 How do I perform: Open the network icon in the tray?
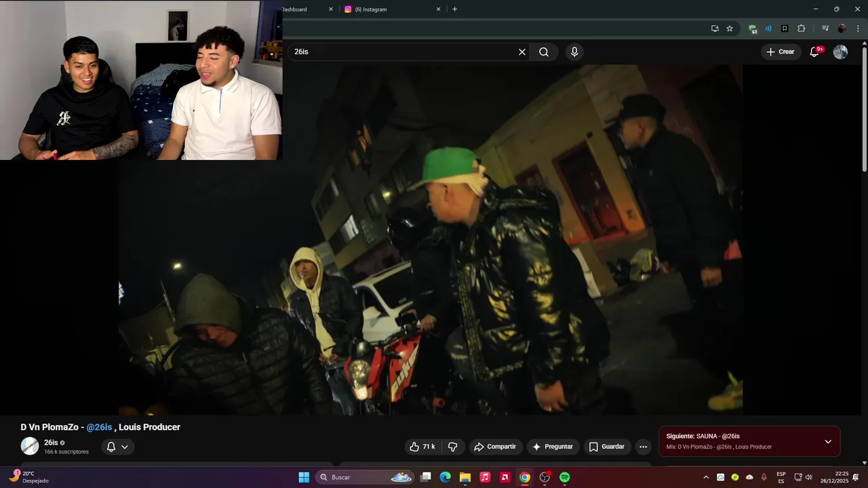798,477
